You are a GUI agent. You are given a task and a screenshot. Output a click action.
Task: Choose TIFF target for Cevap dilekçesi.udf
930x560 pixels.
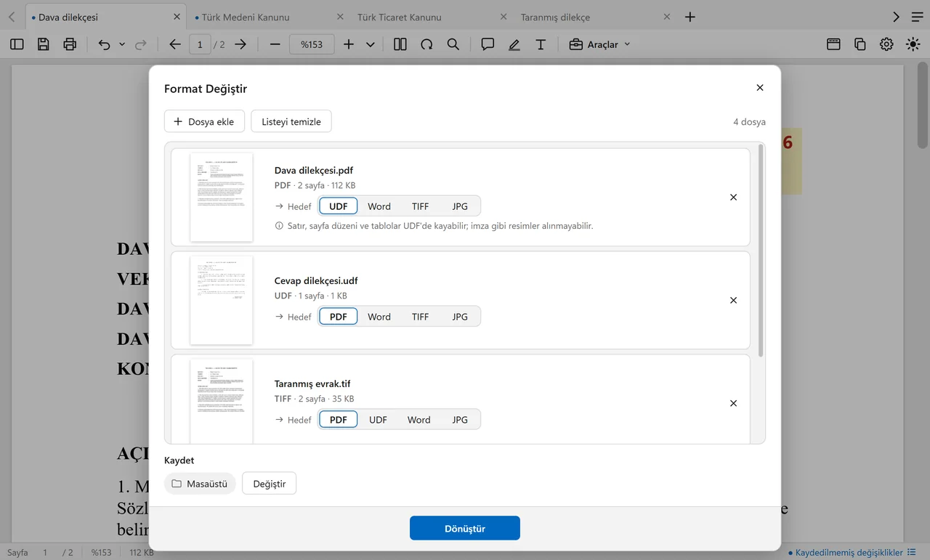point(420,317)
